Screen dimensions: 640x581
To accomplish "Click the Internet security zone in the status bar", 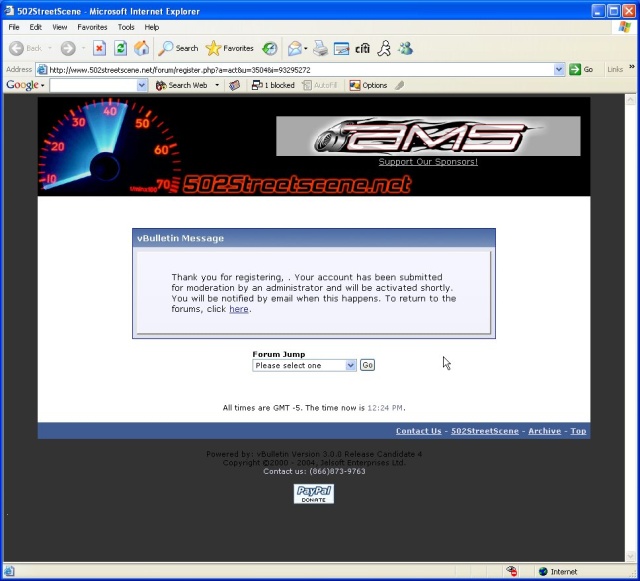I will pyautogui.click(x=558, y=572).
